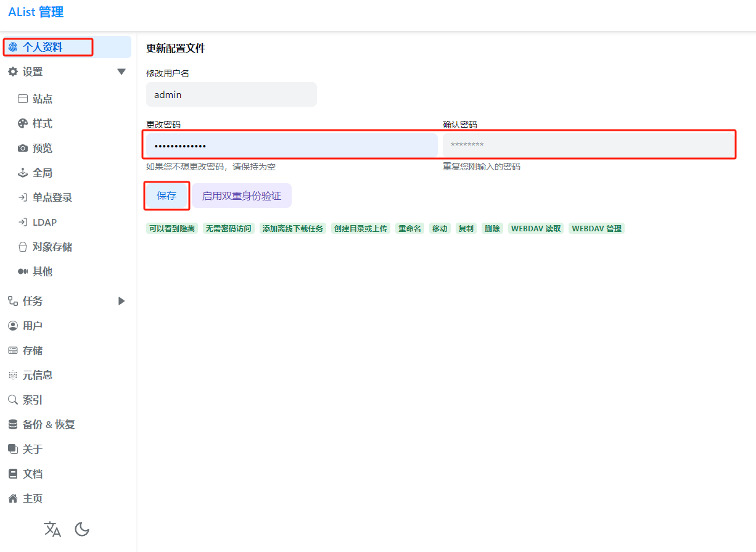
Task: Click the 保存 button
Action: 166,196
